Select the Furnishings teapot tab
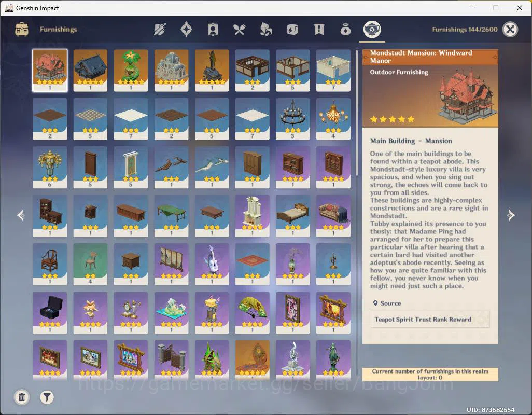532x415 pixels. pos(372,30)
